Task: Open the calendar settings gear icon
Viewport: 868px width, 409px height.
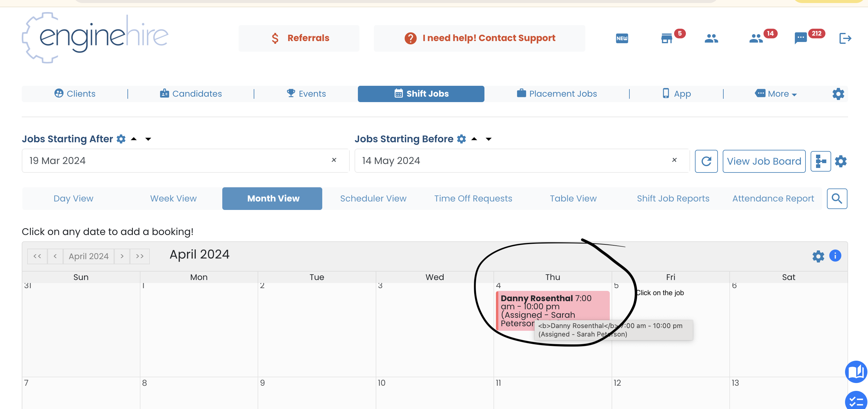Action: (x=818, y=256)
